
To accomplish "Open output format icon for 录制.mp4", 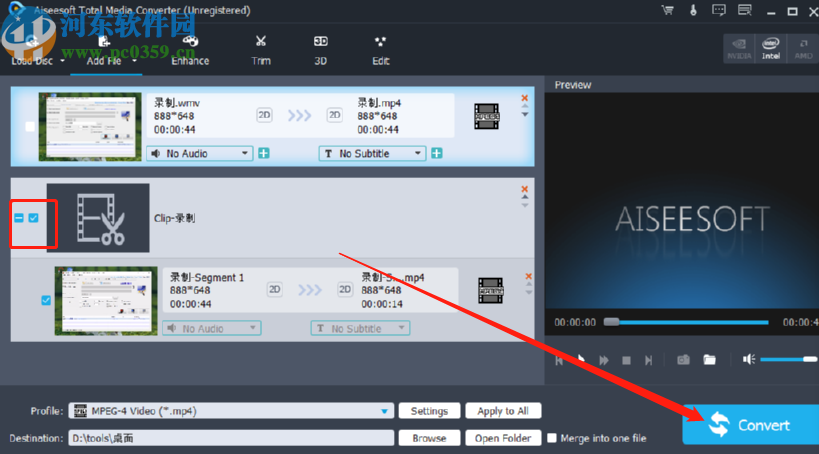I will pos(487,116).
